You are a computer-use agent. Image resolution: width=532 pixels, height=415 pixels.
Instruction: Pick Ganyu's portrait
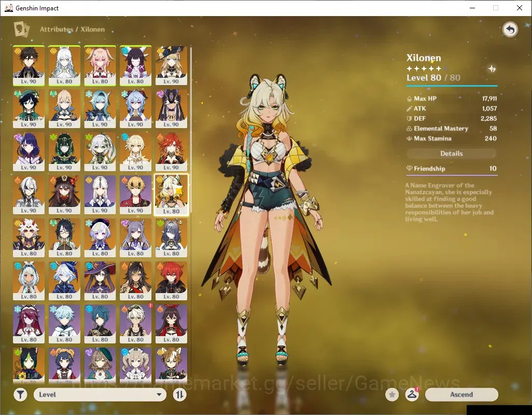click(136, 108)
